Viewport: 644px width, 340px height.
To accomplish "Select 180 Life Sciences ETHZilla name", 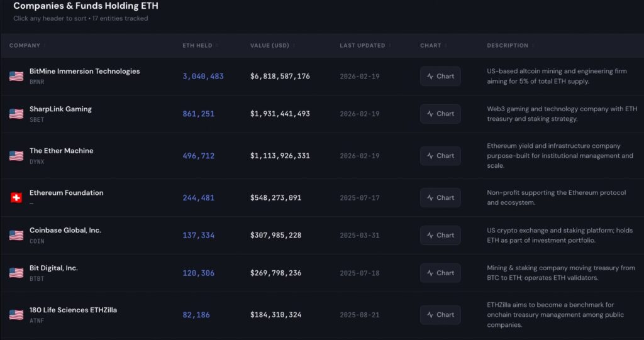I will coord(73,310).
